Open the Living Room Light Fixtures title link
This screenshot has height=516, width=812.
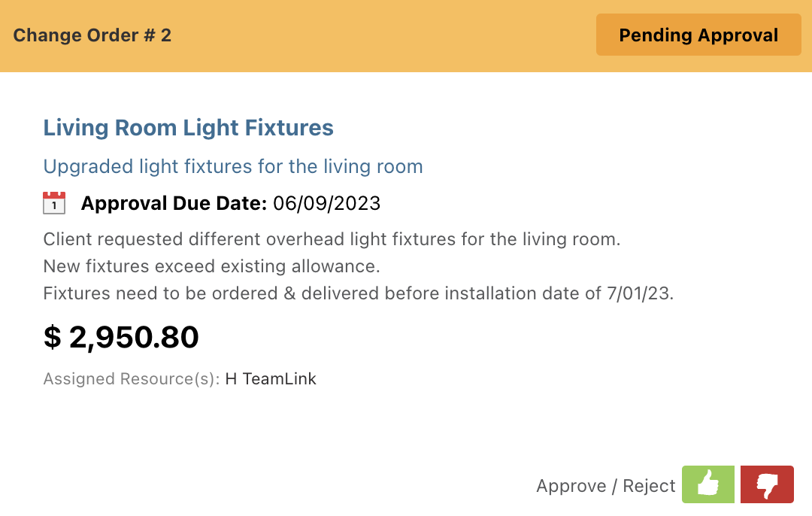point(188,127)
